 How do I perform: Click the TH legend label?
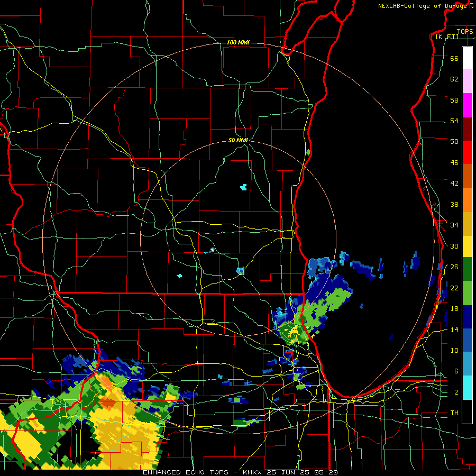point(454,413)
